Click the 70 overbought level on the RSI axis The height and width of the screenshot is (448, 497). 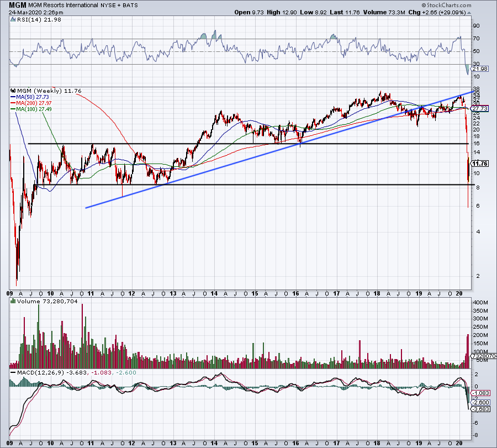click(x=476, y=38)
